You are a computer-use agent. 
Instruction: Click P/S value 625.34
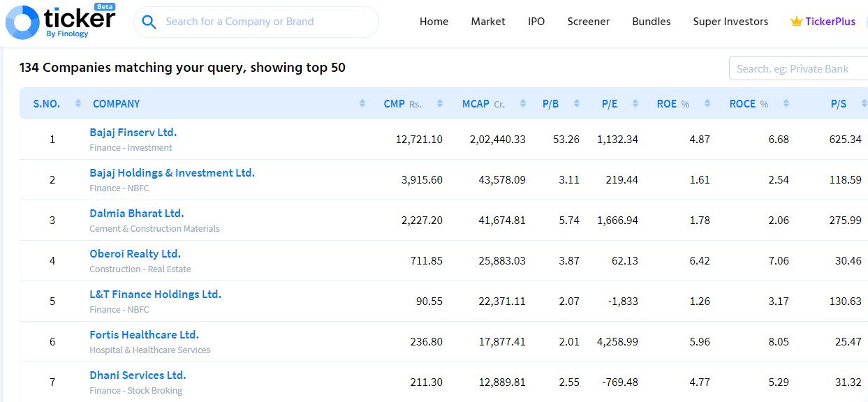click(845, 139)
